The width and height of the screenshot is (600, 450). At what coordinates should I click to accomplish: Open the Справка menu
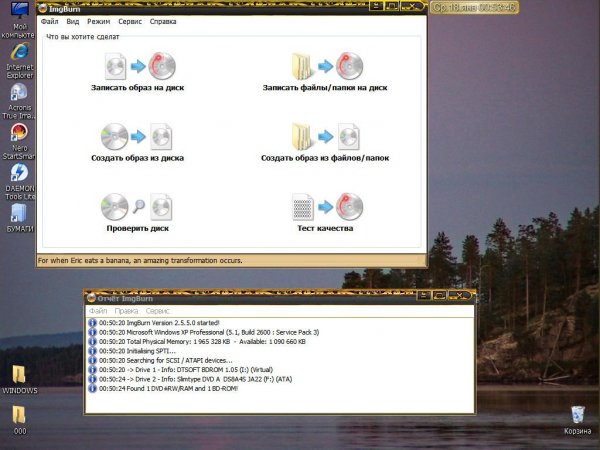point(163,21)
